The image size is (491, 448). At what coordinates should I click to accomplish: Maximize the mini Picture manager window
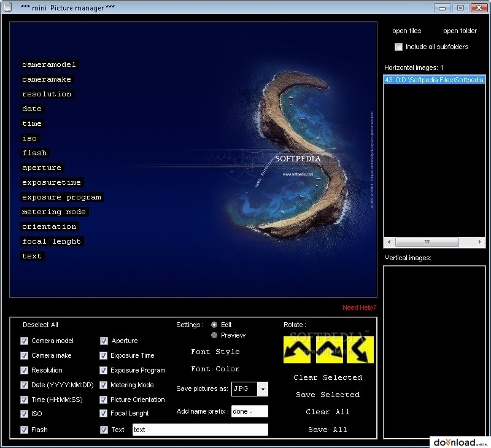460,7
